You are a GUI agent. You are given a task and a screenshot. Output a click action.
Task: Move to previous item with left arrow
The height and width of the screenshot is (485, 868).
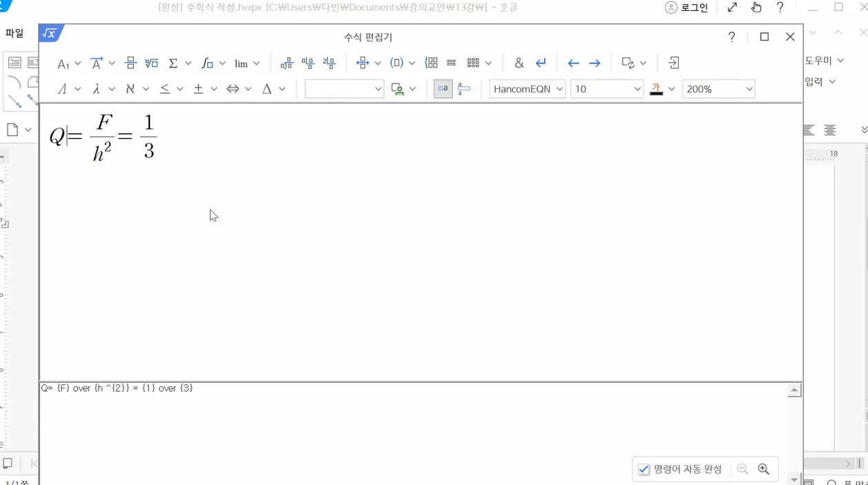tap(573, 63)
